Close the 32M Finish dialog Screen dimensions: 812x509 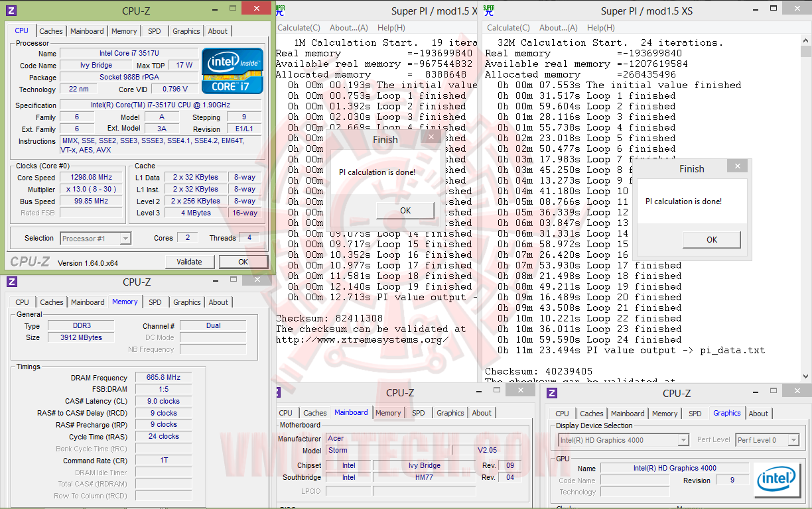(x=738, y=166)
